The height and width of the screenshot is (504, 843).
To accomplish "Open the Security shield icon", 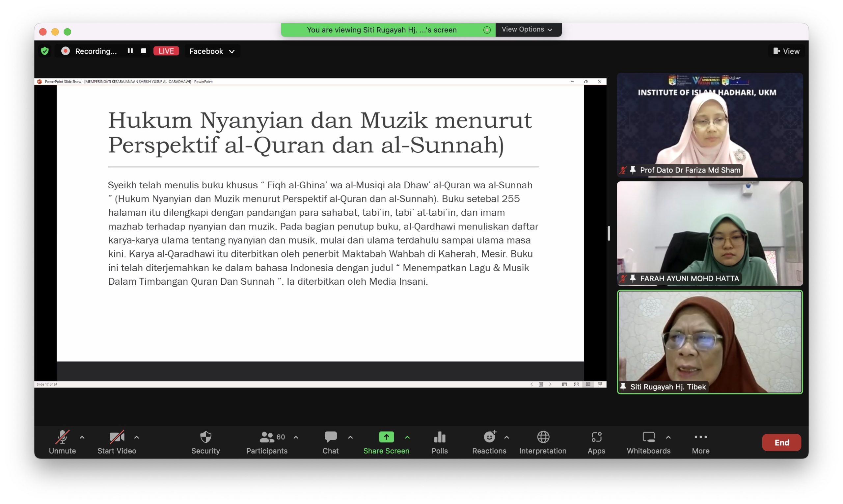I will 205,438.
